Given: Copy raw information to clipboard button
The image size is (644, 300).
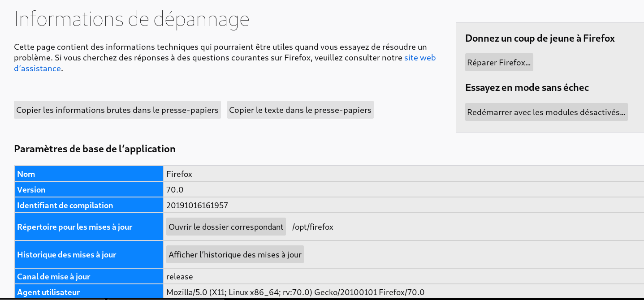Looking at the screenshot, I should tap(117, 110).
